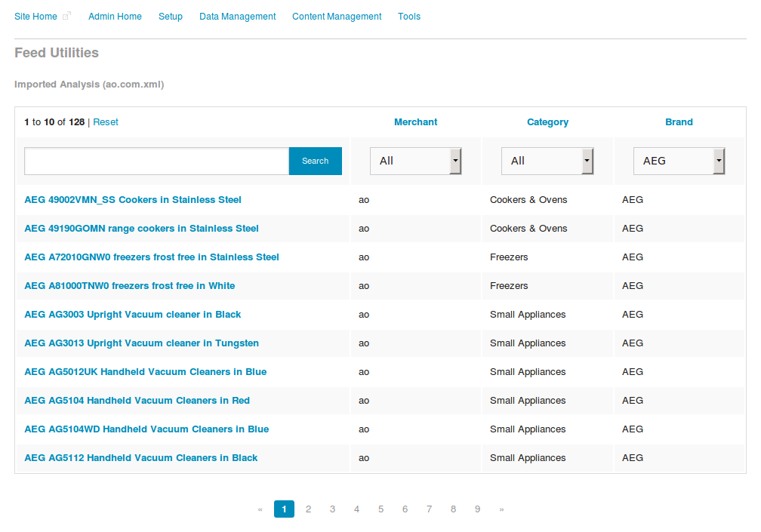Sort by Brand column header

pyautogui.click(x=679, y=122)
